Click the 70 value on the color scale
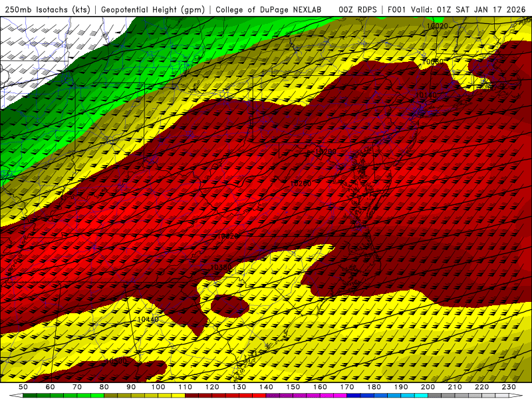Viewport: 532px width, 399px height. [x=77, y=387]
